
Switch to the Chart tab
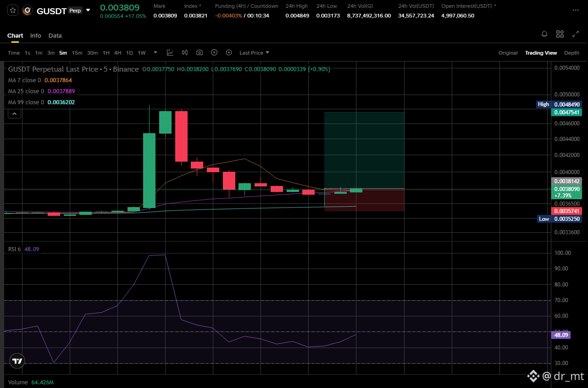pos(15,35)
